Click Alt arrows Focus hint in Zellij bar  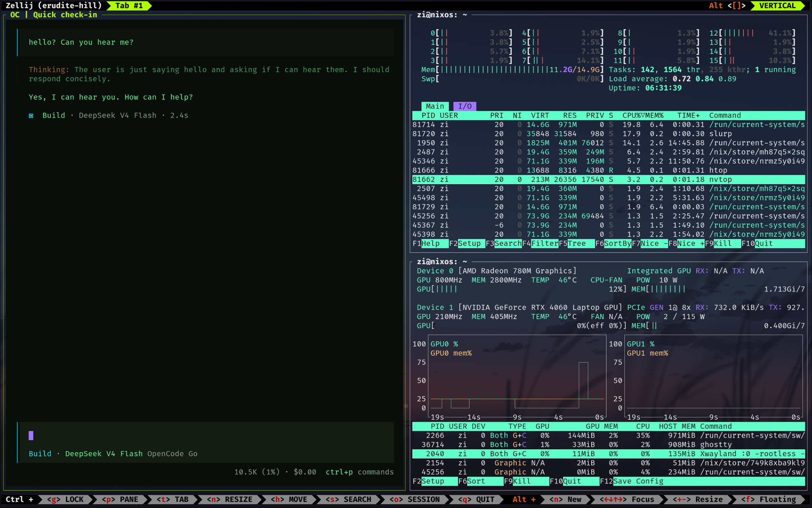627,500
